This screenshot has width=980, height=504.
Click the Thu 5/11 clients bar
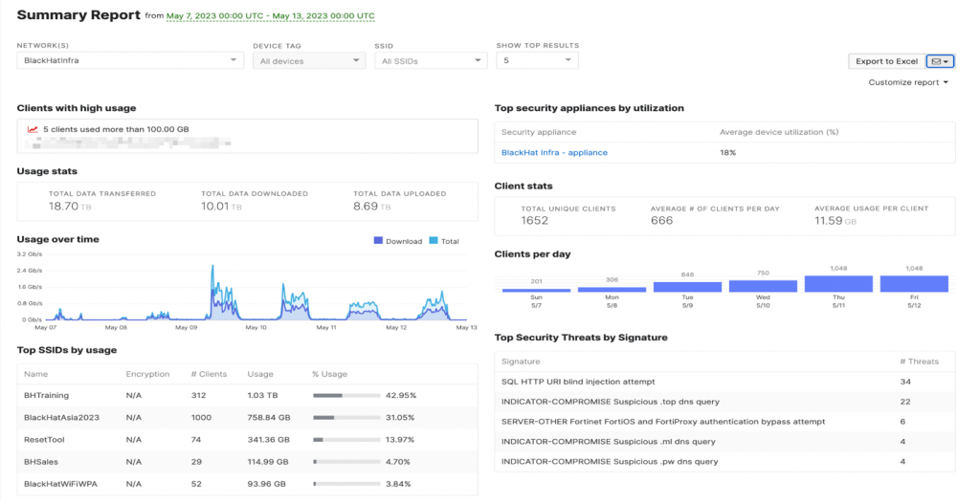click(x=838, y=284)
